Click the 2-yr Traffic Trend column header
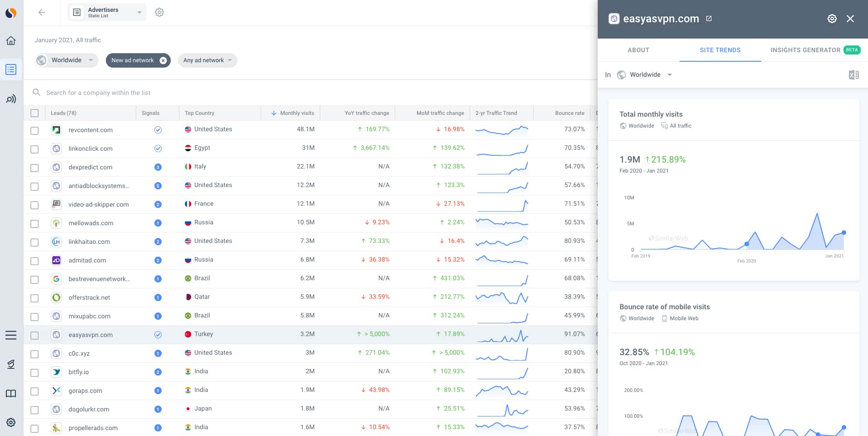This screenshot has height=436, width=868. click(496, 113)
